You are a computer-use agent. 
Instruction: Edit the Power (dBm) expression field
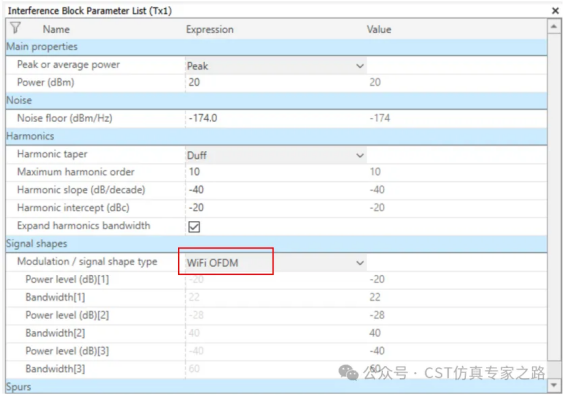(276, 83)
